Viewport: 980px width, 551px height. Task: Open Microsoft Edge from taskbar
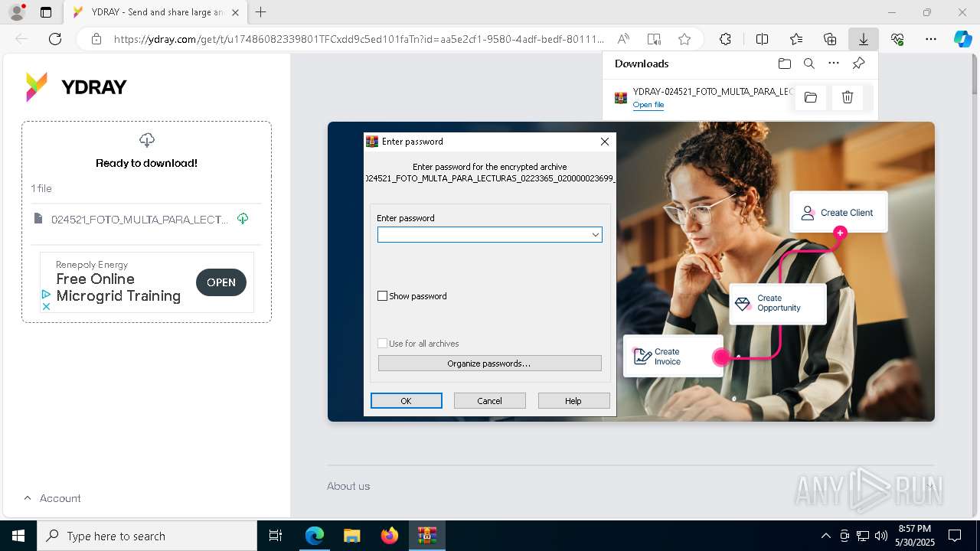point(315,536)
